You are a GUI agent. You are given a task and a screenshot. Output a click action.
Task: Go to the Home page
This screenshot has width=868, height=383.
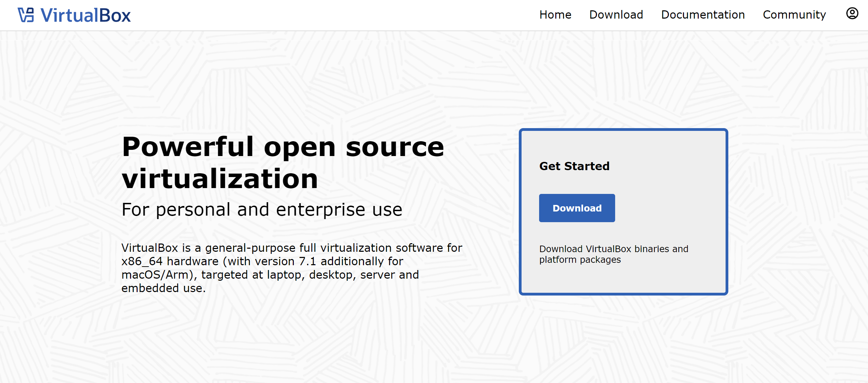pos(555,15)
